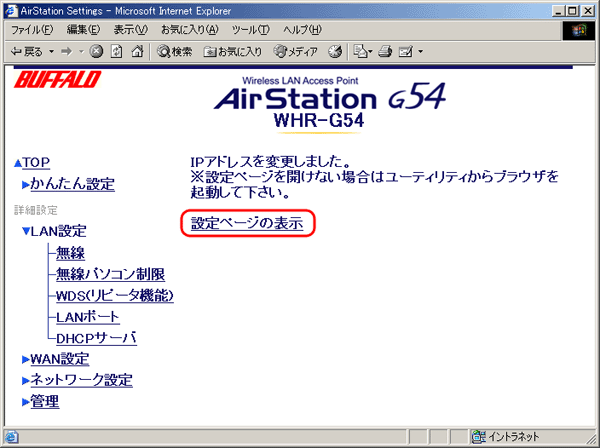Maximize the Internet Explorer window

pos(573,11)
